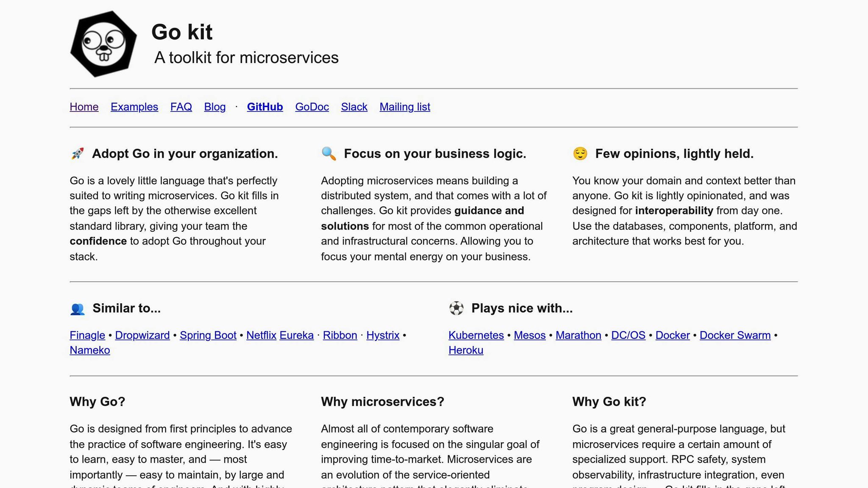868x488 pixels.
Task: Click the two people silhouettes icon
Action: [x=77, y=309]
